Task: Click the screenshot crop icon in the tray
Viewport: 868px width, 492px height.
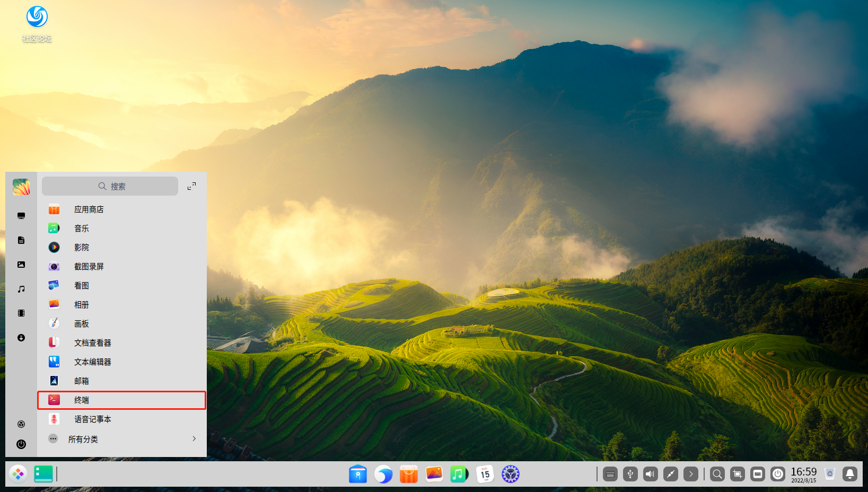Action: click(738, 474)
